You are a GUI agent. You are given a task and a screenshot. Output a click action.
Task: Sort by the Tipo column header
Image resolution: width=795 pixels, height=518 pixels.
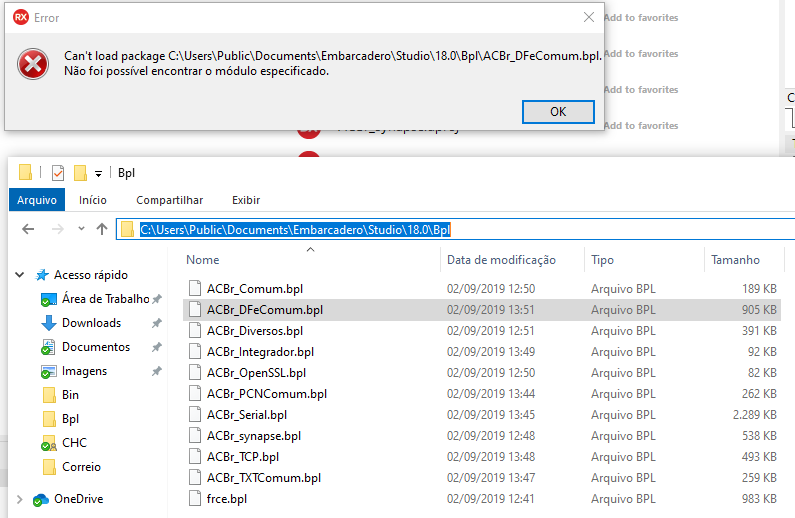[602, 260]
